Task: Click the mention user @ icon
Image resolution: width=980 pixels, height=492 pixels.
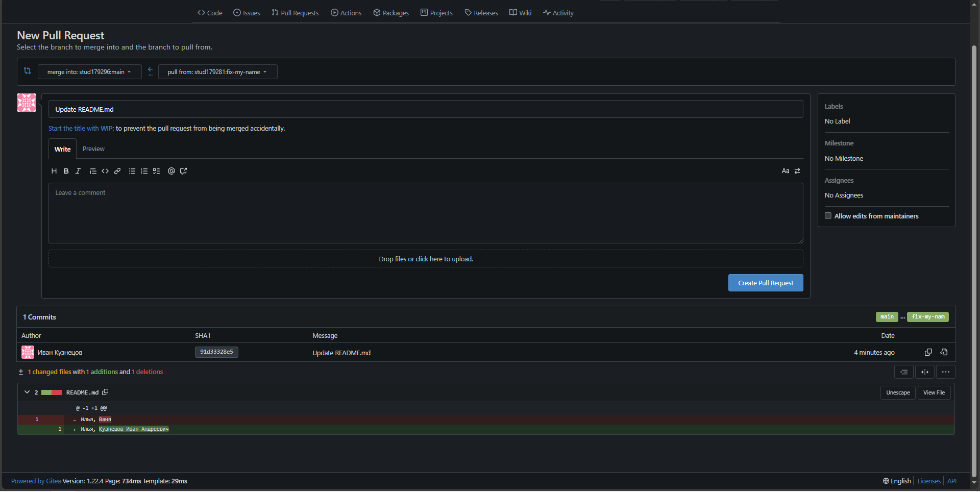Action: click(x=171, y=171)
